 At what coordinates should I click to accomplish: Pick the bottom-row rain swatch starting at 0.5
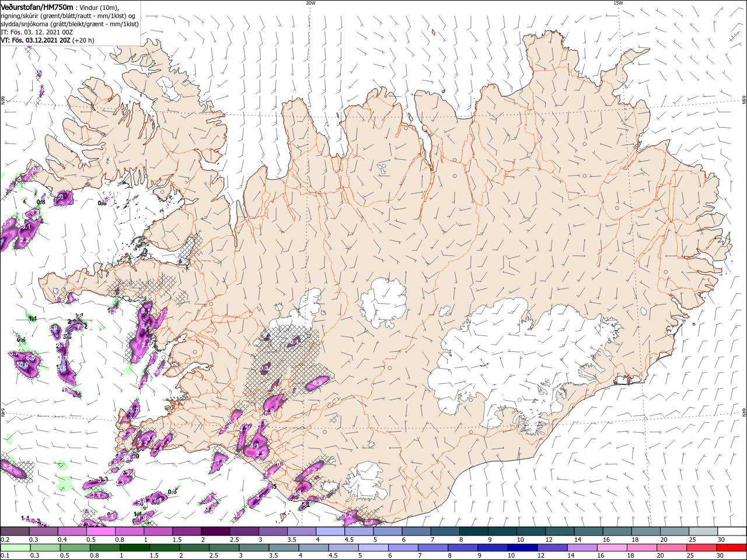(74, 548)
